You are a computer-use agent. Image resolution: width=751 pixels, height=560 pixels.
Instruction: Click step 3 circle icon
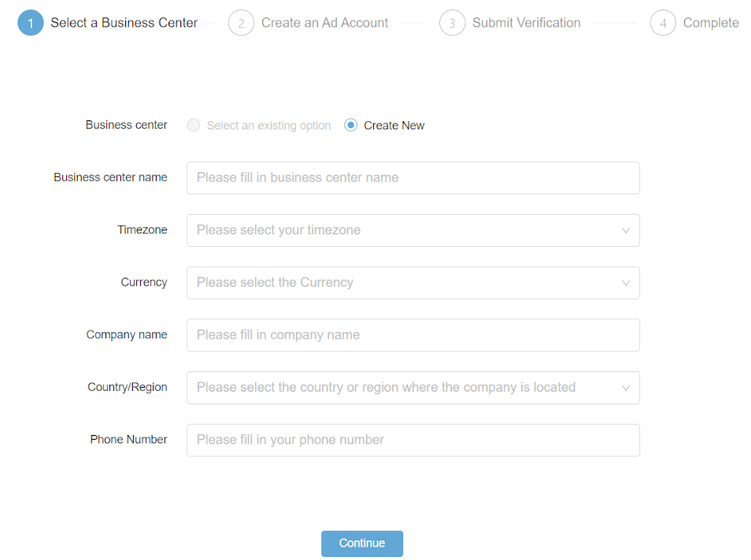click(452, 23)
